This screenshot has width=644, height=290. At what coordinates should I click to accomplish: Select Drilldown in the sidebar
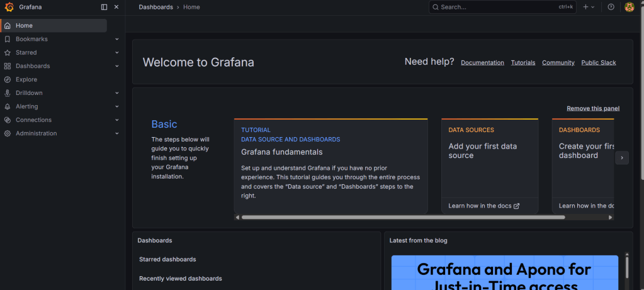29,93
